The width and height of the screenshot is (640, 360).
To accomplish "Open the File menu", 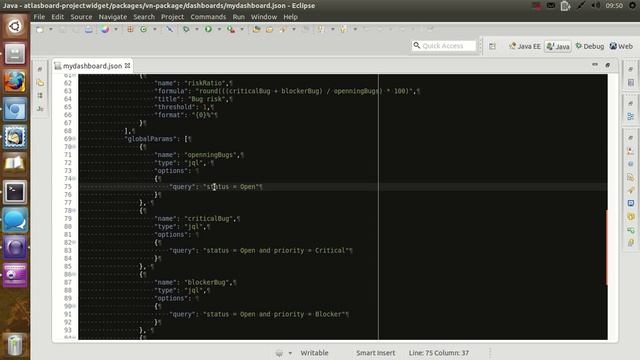I will (x=39, y=17).
